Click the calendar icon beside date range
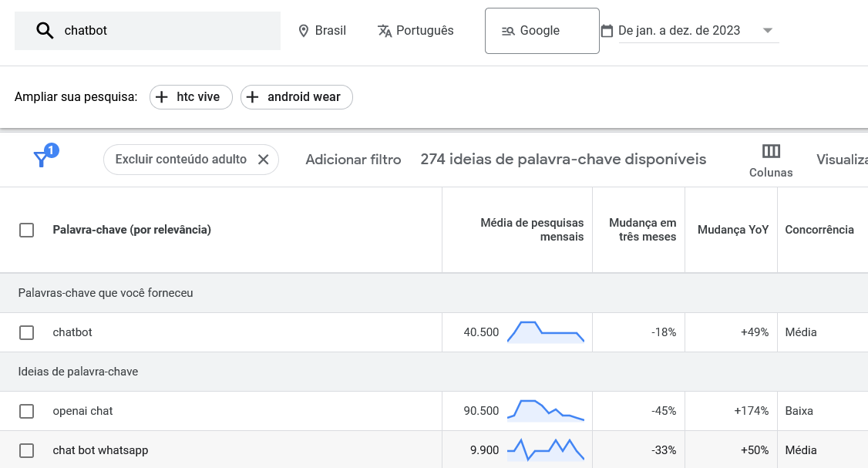 point(607,31)
